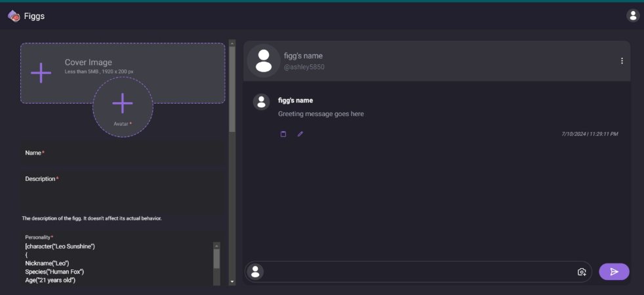This screenshot has width=644, height=295.
Task: Click the Personality box scroll-up arrow
Action: (x=216, y=245)
